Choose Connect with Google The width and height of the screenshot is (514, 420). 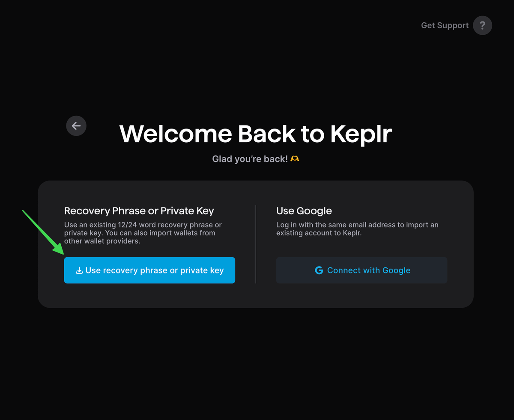[x=362, y=270]
